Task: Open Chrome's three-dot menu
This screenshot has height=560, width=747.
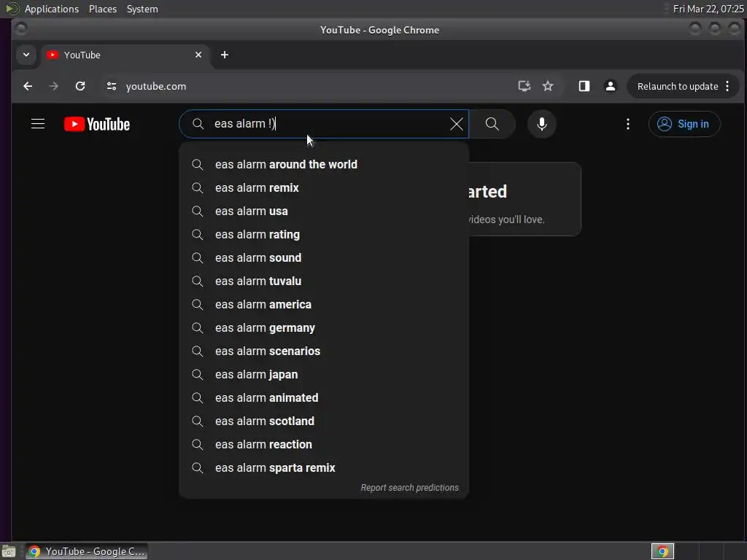Action: [727, 86]
